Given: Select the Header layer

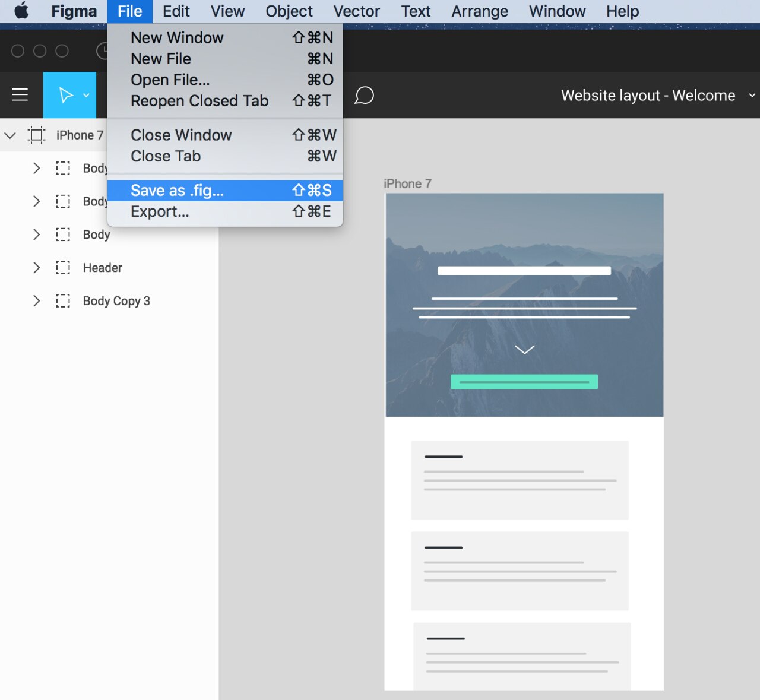Looking at the screenshot, I should (103, 268).
